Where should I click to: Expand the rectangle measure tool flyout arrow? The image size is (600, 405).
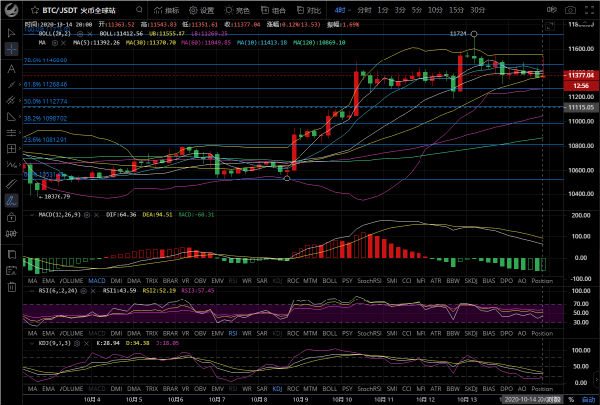(19, 151)
